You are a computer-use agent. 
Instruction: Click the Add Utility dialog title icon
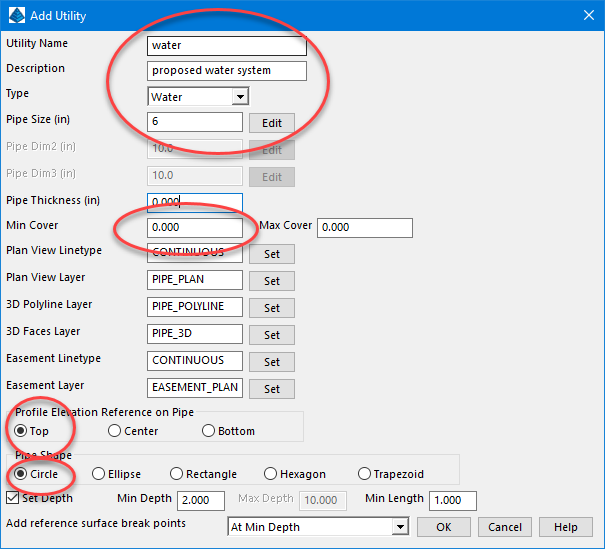(x=14, y=16)
